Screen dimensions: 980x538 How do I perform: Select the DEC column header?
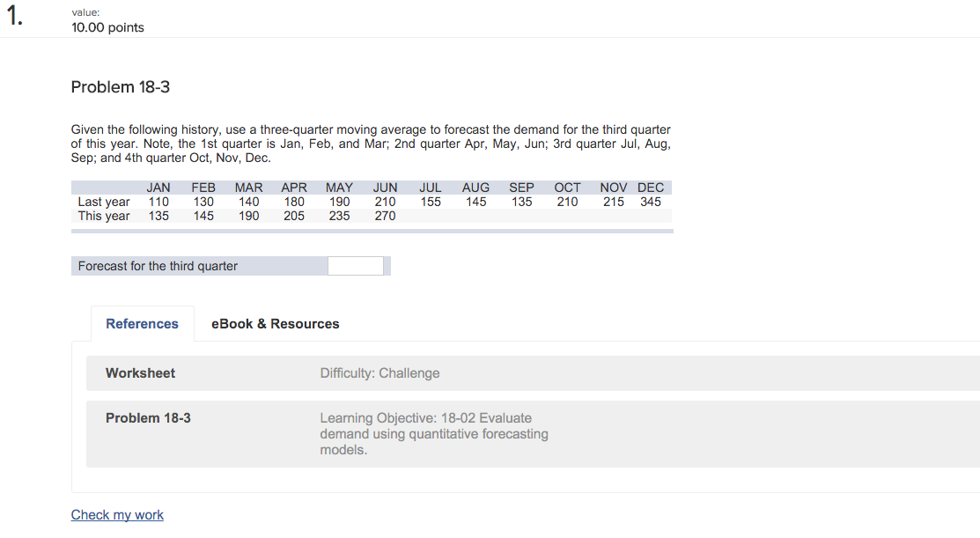click(x=651, y=188)
